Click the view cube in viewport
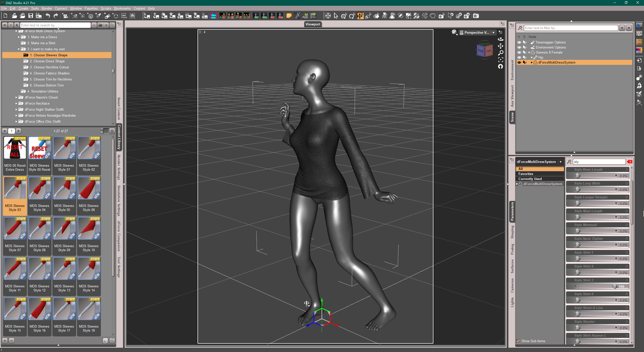644x352 pixels. [x=486, y=50]
